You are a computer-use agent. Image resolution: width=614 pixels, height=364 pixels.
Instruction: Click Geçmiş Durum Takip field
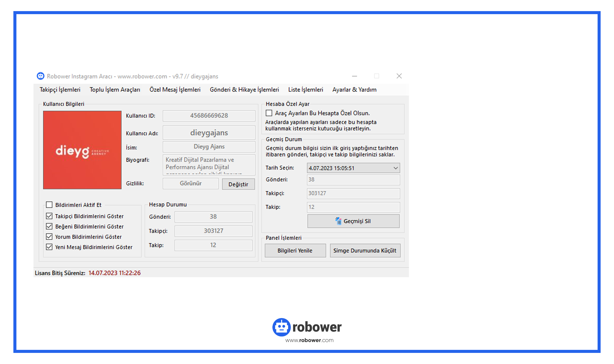click(x=353, y=207)
